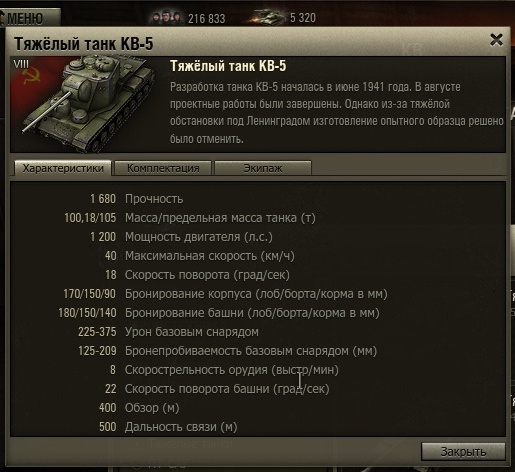The image size is (515, 472).
Task: Open the МЕНЮ button
Action: [30, 18]
